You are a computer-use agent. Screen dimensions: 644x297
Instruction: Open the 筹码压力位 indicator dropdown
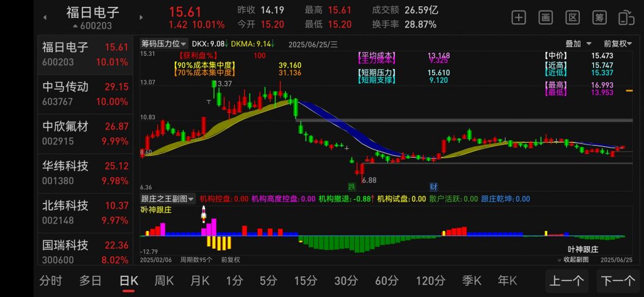pyautogui.click(x=164, y=44)
